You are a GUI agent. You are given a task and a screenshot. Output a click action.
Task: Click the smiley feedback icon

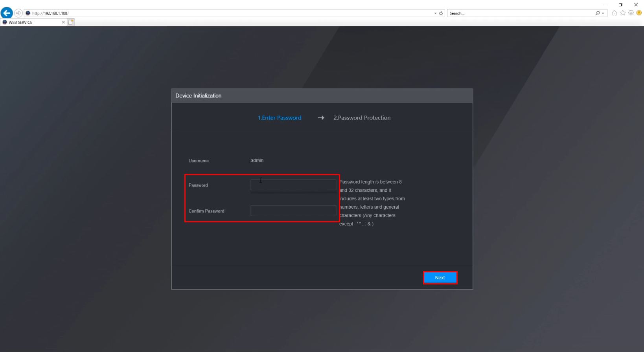click(x=639, y=13)
